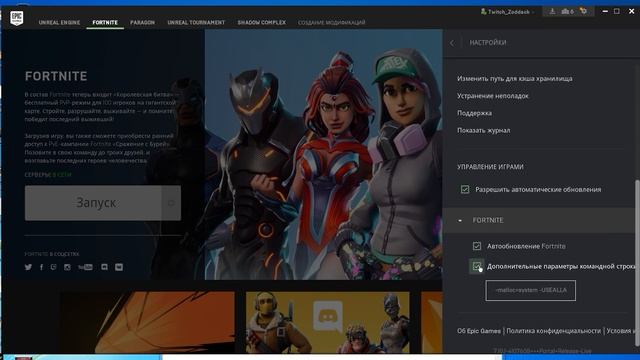Click the УПРАВЛЕНИЕ ИГРАМИ heading
This screenshot has width=640, height=360.
pos(490,167)
